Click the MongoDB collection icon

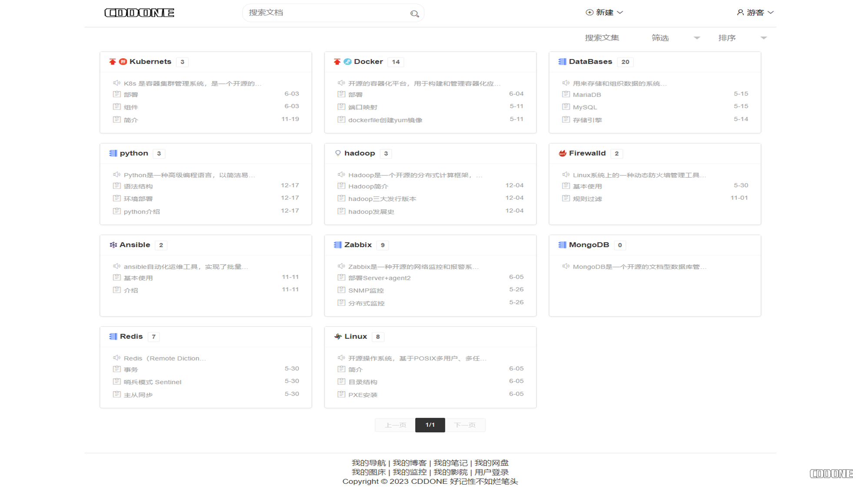pos(562,245)
